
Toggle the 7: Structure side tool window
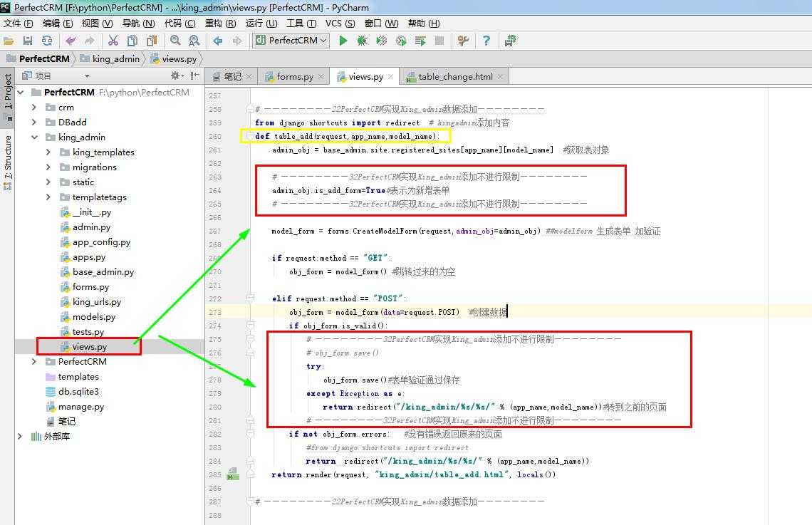[x=8, y=162]
